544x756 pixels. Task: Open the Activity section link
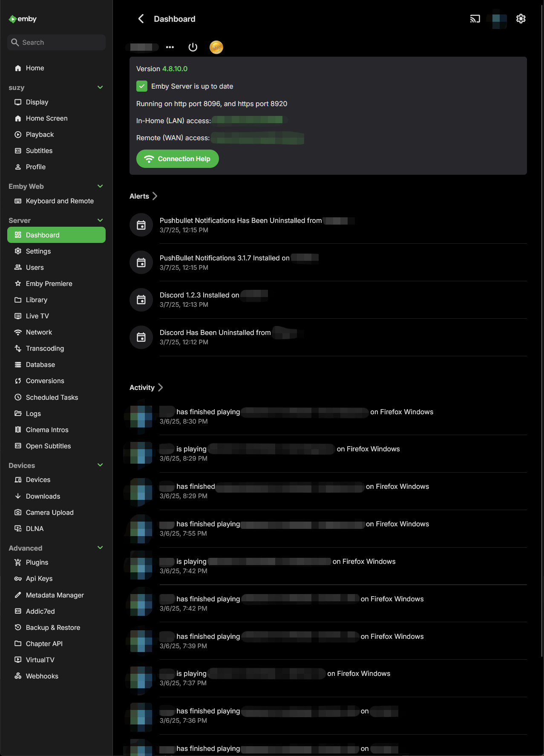146,387
